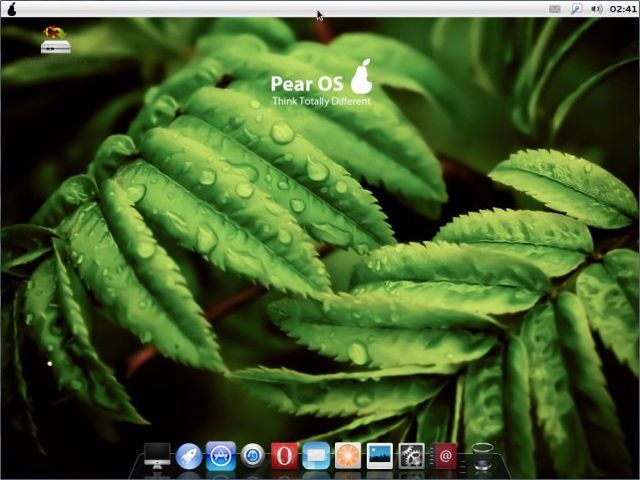640x480 pixels.
Task: Open the mail envelope indicator menu
Action: 555,8
